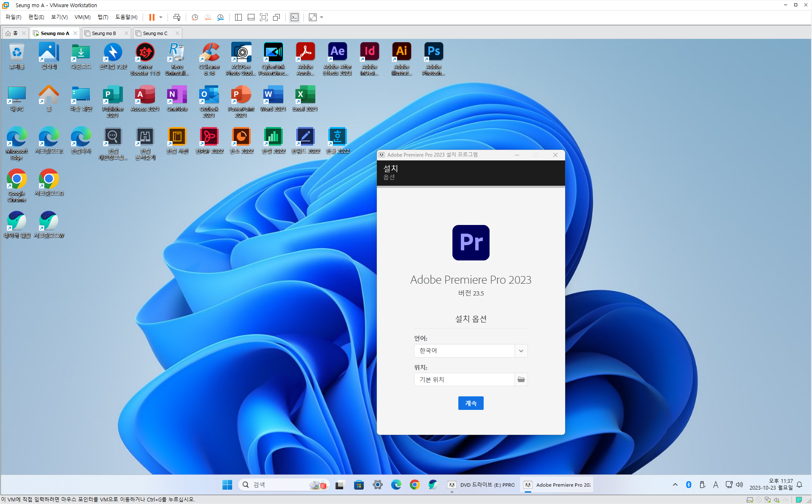
Task: Click the blue 계속 continue button
Action: click(471, 403)
